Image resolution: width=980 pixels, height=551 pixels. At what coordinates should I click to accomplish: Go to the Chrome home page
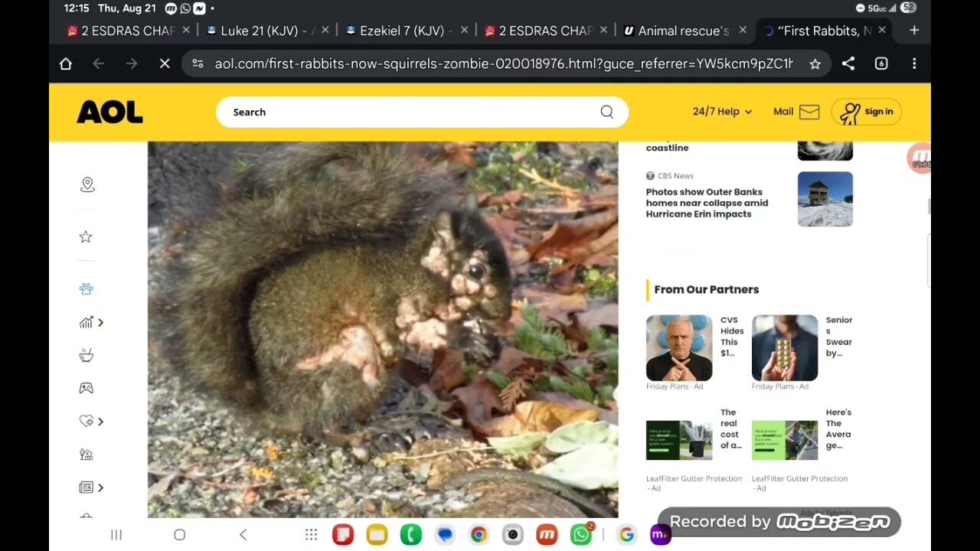tap(66, 64)
